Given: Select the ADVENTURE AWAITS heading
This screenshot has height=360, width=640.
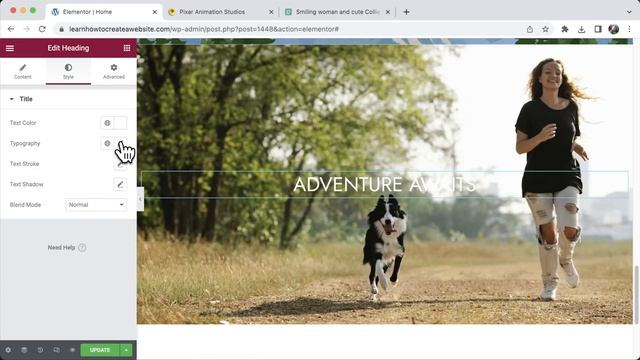Looking at the screenshot, I should 384,184.
